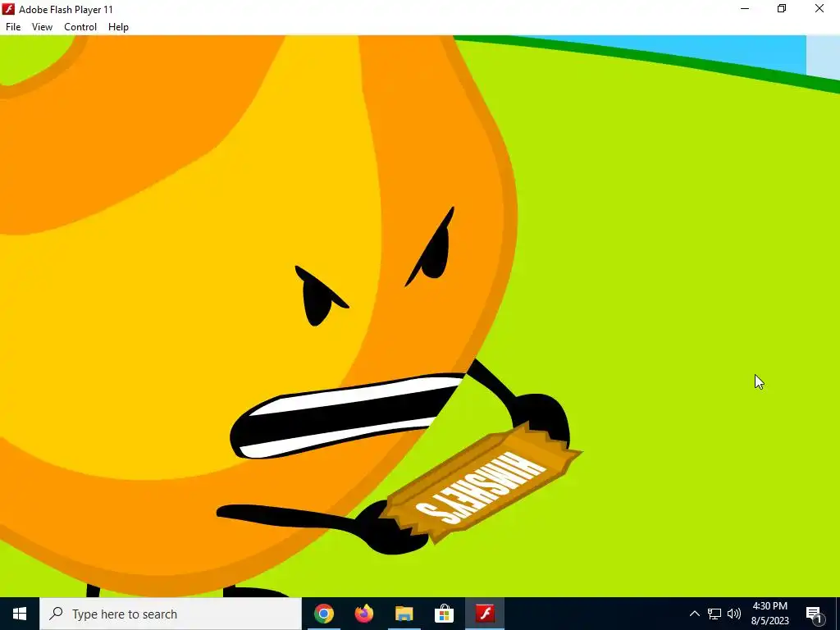Open Microsoft Store from the taskbar
Screen dimensions: 840x630
(444, 614)
